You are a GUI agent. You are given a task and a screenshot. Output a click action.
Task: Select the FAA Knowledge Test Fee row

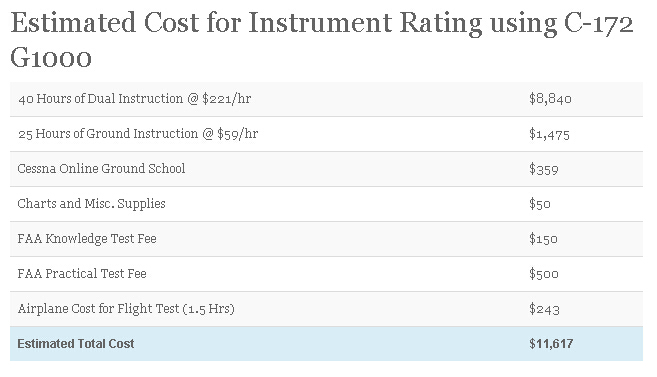(x=326, y=239)
